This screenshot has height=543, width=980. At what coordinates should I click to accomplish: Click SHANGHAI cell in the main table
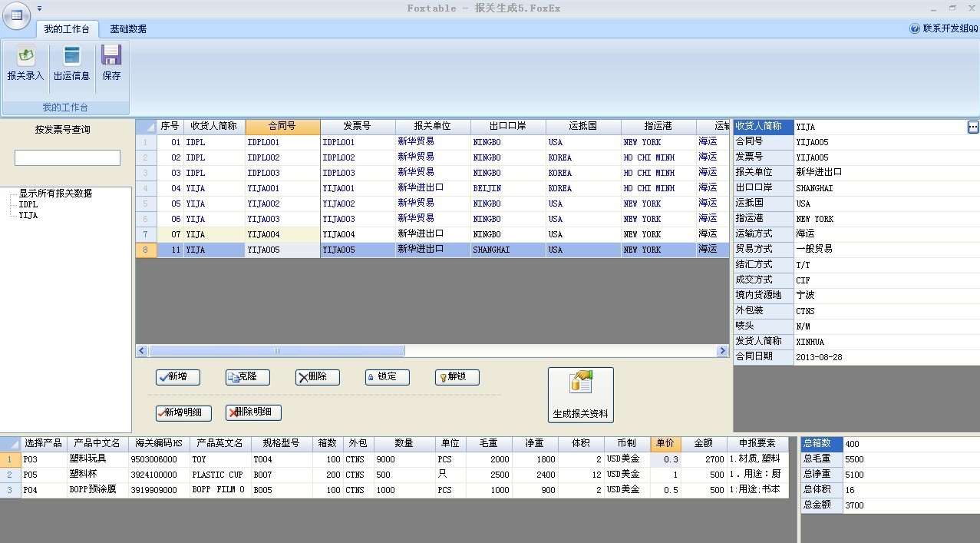508,250
